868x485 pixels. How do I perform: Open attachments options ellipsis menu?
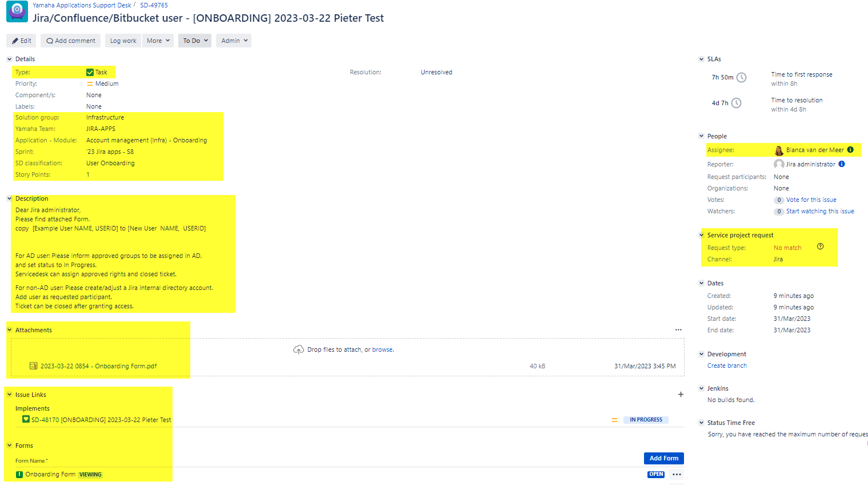[678, 330]
